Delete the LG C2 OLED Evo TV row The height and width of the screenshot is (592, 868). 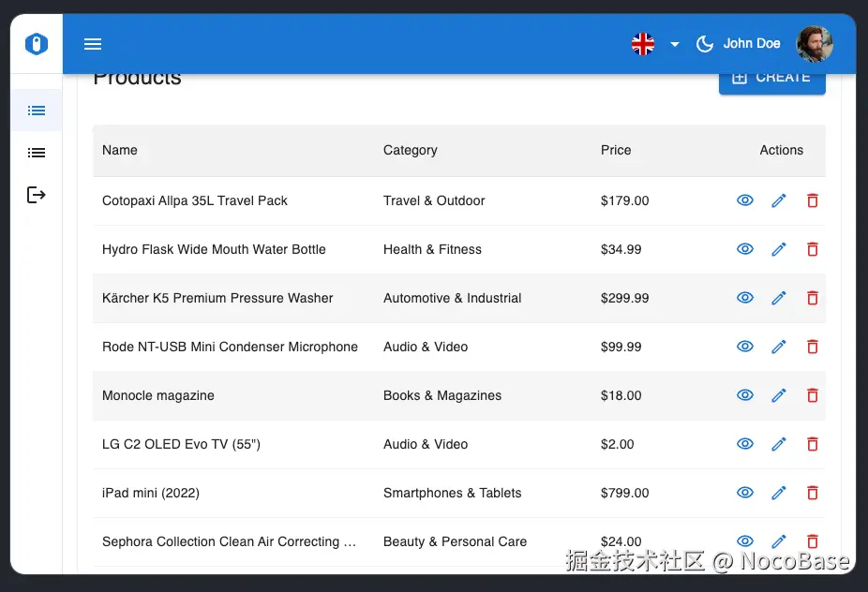click(x=812, y=444)
